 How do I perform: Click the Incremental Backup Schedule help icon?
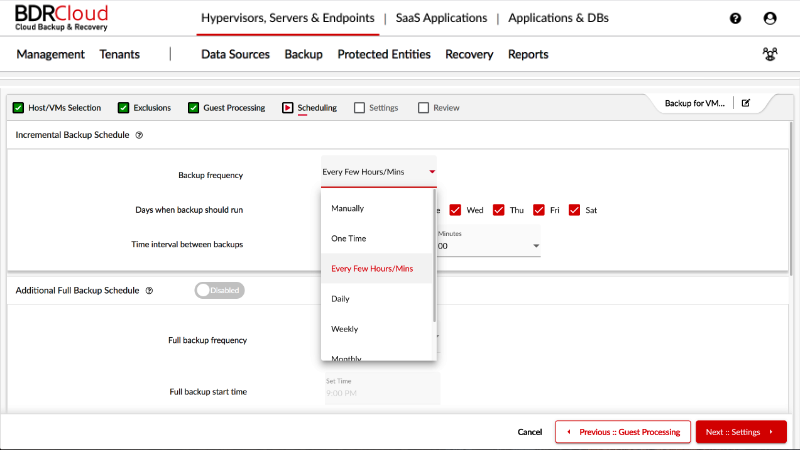click(x=139, y=135)
